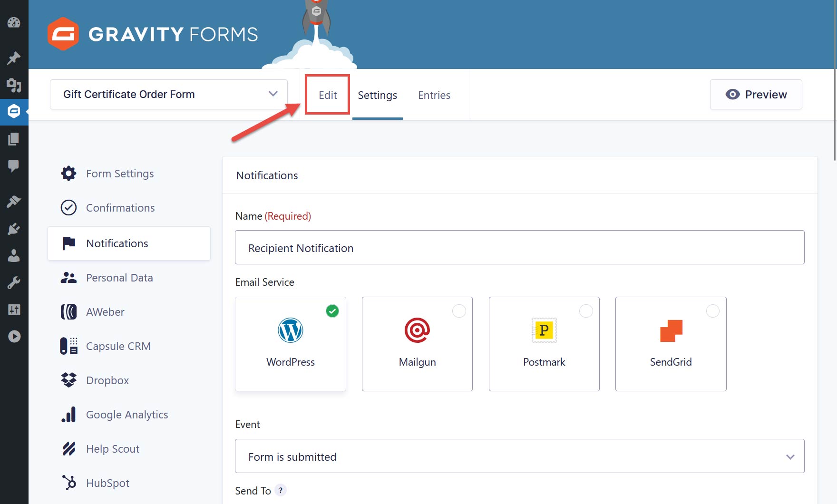The height and width of the screenshot is (504, 837).
Task: Open the Event dropdown
Action: click(519, 456)
